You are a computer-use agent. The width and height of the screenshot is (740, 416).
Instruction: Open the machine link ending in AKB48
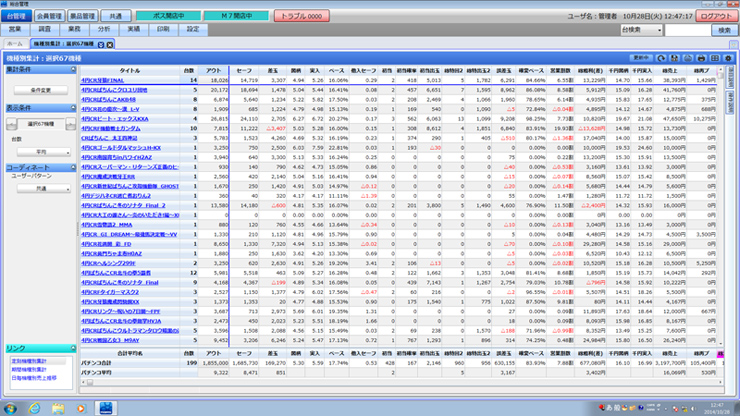tap(108, 100)
